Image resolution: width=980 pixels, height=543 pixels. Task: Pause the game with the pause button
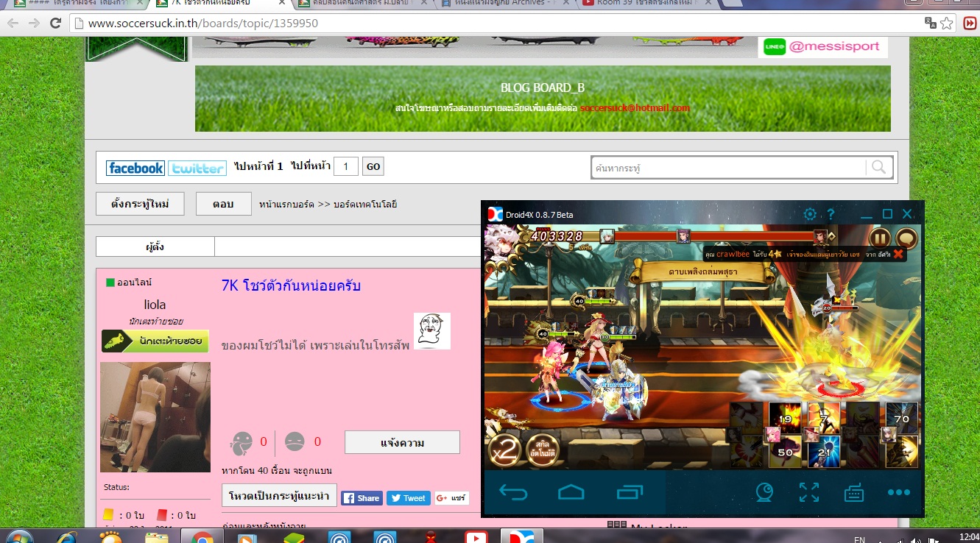(880, 238)
